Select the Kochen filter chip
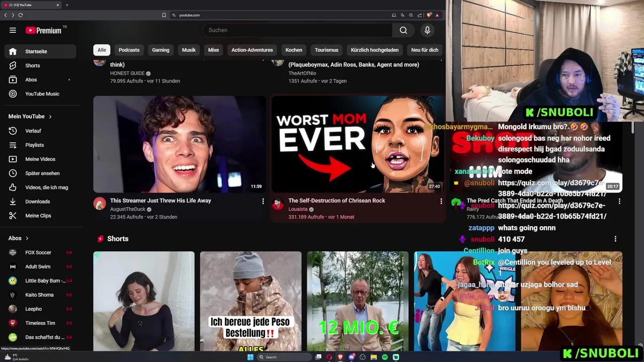 tap(294, 50)
